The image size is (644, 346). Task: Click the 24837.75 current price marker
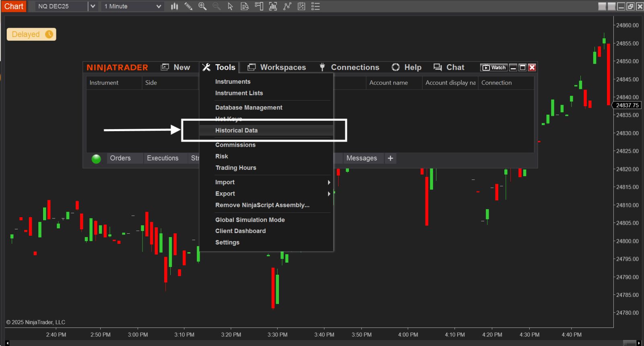click(627, 105)
